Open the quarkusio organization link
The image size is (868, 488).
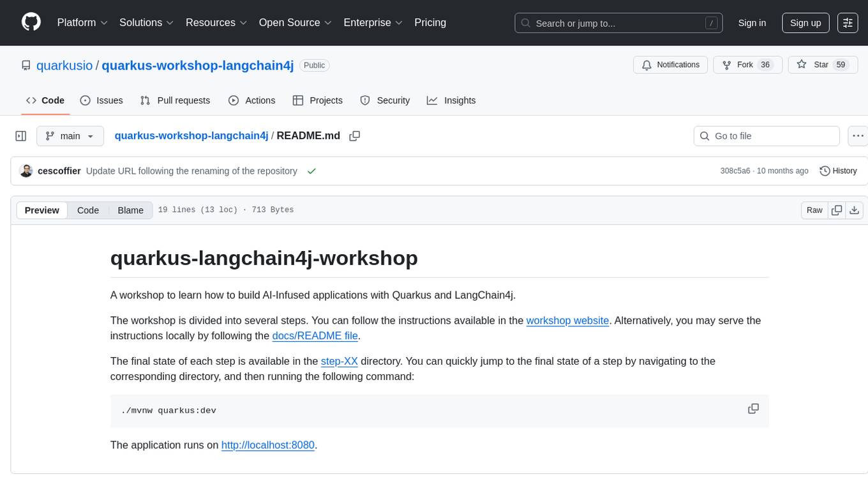[65, 65]
